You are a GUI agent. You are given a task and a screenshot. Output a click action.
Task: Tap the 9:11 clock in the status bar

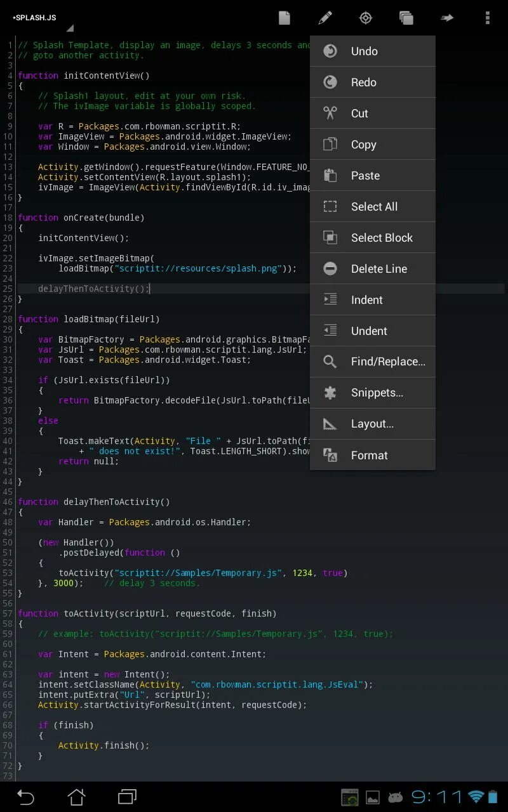436,797
